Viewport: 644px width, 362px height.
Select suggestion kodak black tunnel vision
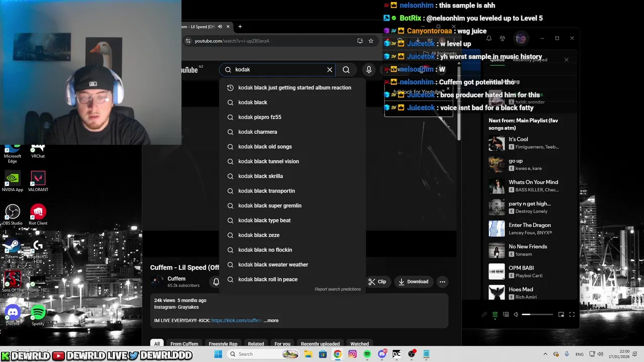pyautogui.click(x=292, y=161)
